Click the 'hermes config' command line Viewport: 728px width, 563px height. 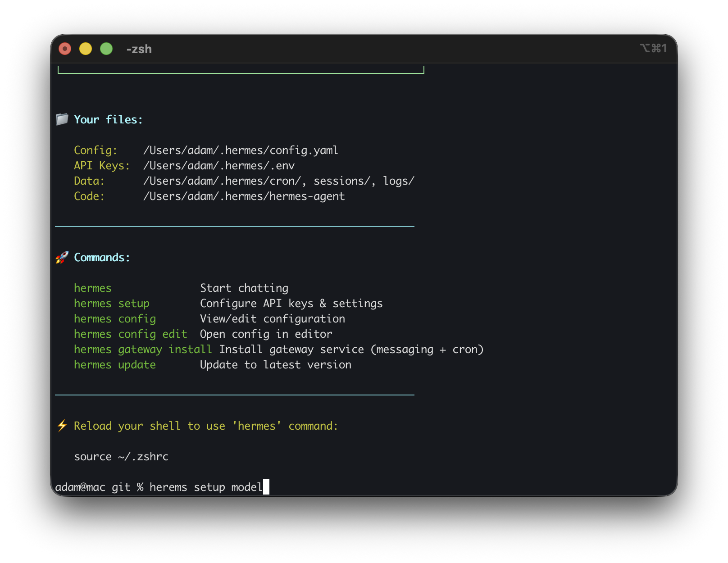(x=115, y=319)
